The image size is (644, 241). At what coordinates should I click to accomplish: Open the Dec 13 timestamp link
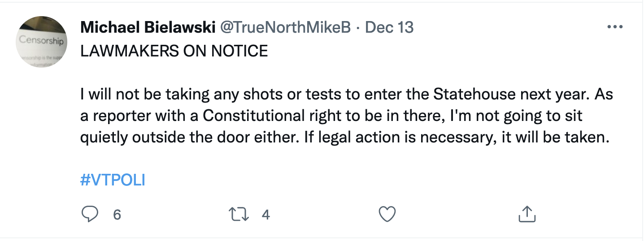point(389,28)
